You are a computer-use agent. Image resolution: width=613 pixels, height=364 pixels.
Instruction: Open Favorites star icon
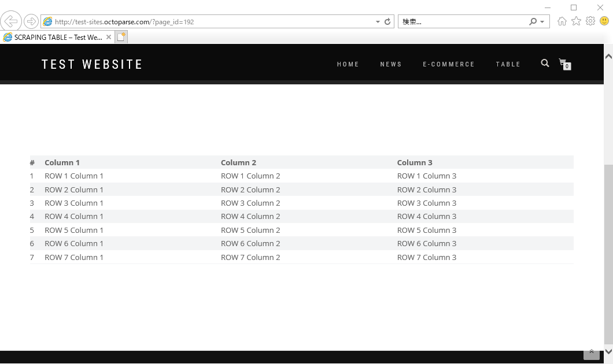576,21
